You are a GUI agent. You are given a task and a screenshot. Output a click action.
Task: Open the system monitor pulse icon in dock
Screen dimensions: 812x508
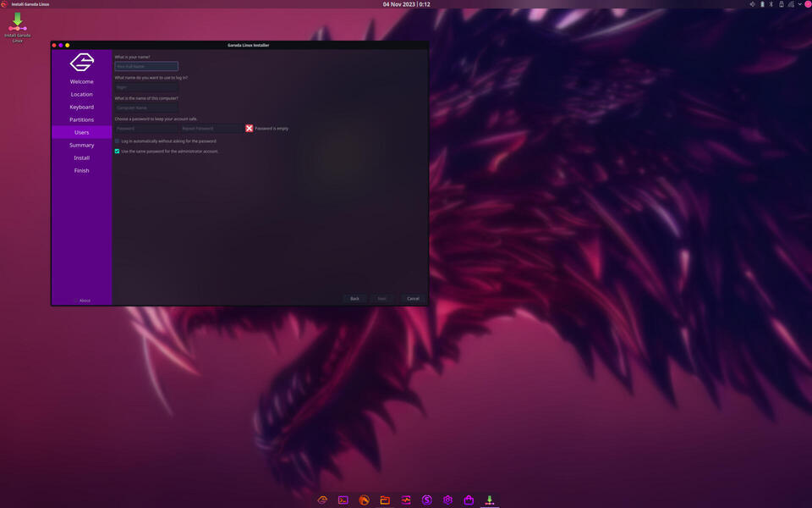tap(406, 500)
